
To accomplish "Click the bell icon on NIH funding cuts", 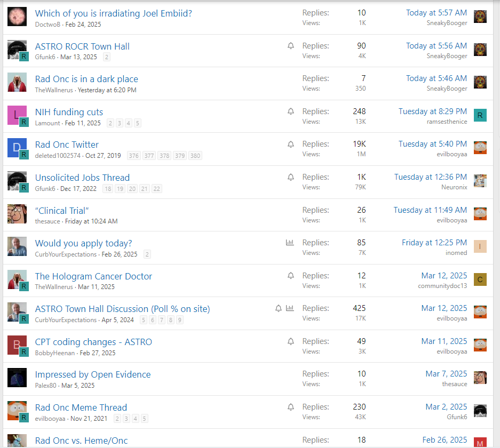I will (291, 111).
